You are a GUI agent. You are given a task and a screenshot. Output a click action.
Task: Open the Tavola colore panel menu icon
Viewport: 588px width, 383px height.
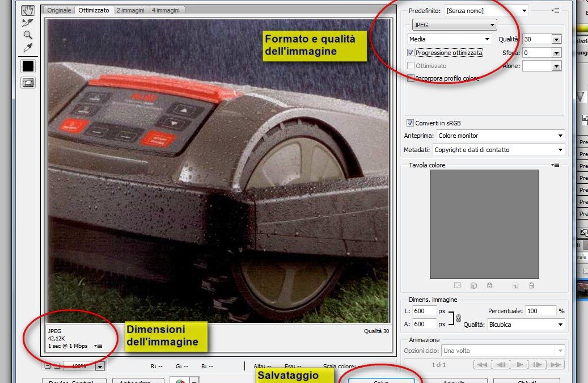(555, 165)
